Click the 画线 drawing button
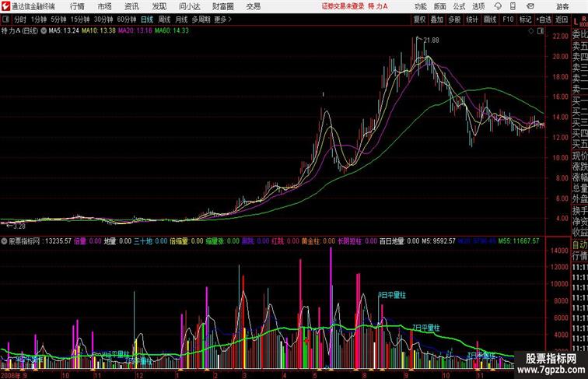Screen dimensions: 588x379 point(490,19)
